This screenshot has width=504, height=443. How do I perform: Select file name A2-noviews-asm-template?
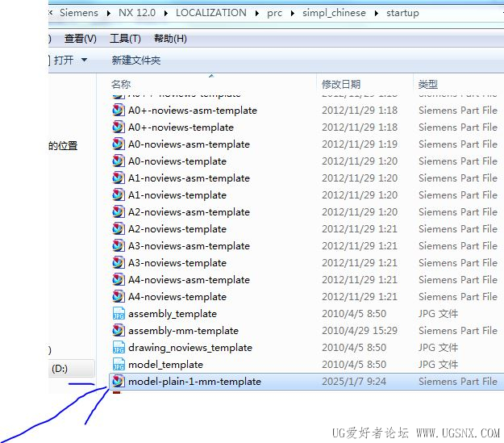(x=189, y=212)
